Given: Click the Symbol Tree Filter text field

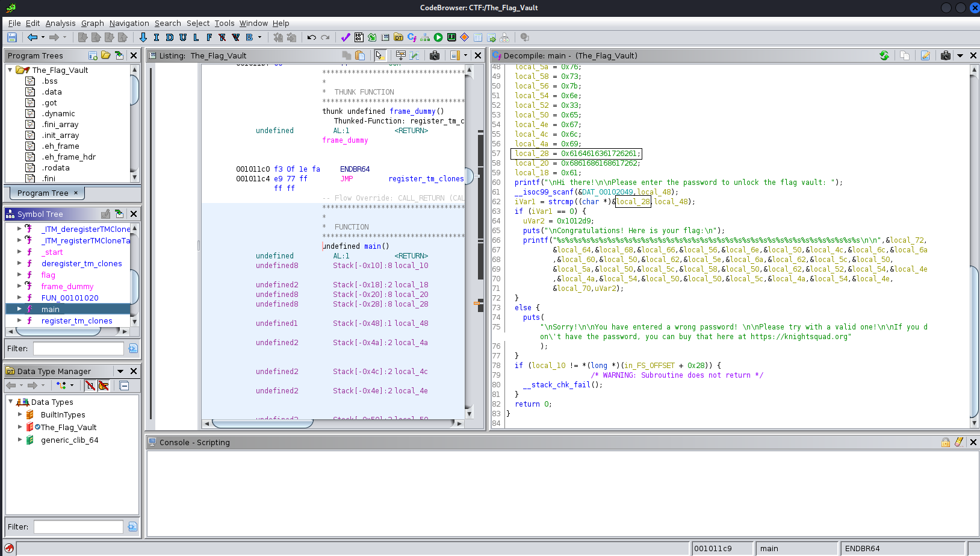Looking at the screenshot, I should (78, 348).
